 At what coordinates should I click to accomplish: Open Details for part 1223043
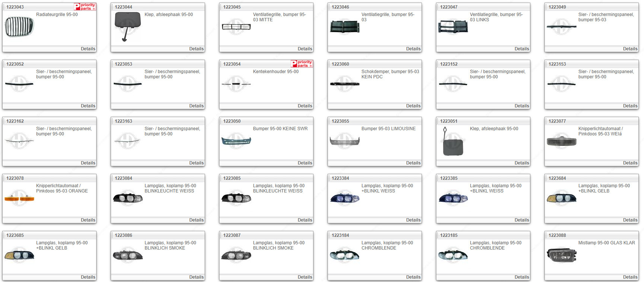[88, 49]
